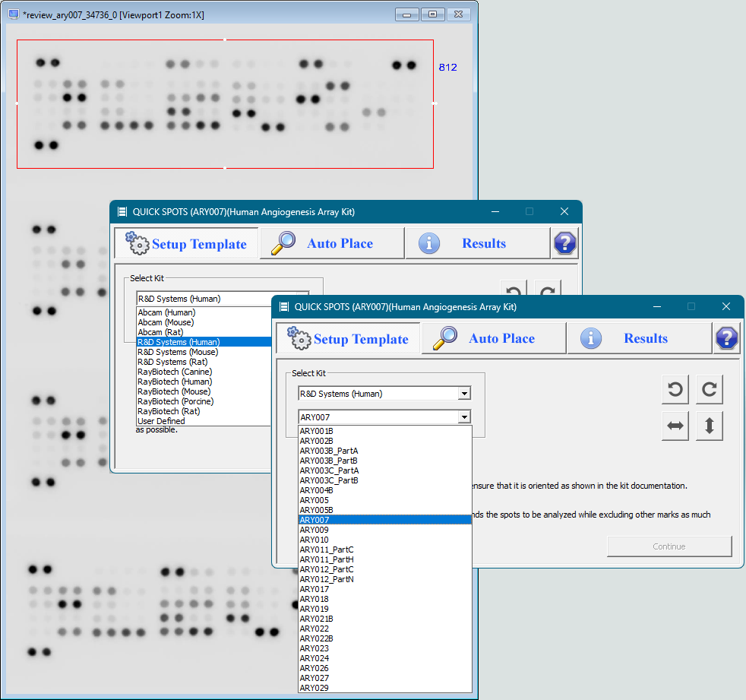Close the front Quick Spots window

point(726,306)
